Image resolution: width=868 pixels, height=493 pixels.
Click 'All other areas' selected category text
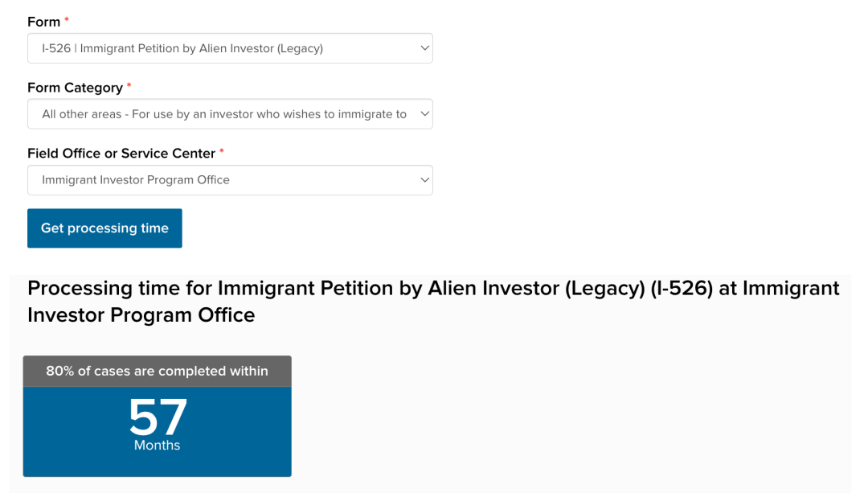224,114
